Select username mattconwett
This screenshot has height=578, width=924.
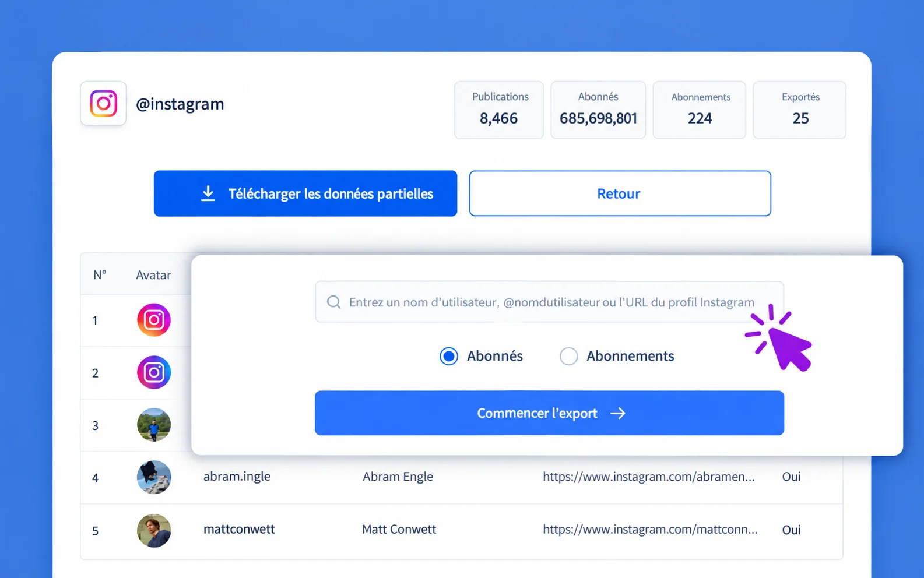pyautogui.click(x=239, y=529)
